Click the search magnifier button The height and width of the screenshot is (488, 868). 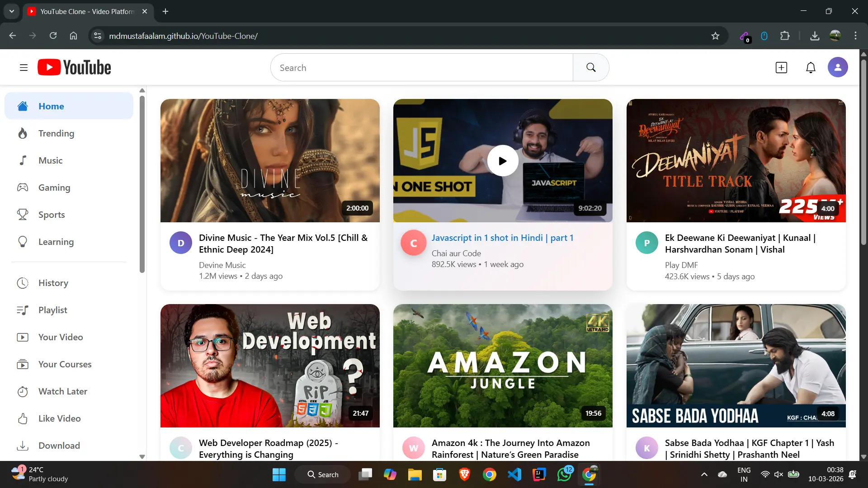(x=591, y=67)
